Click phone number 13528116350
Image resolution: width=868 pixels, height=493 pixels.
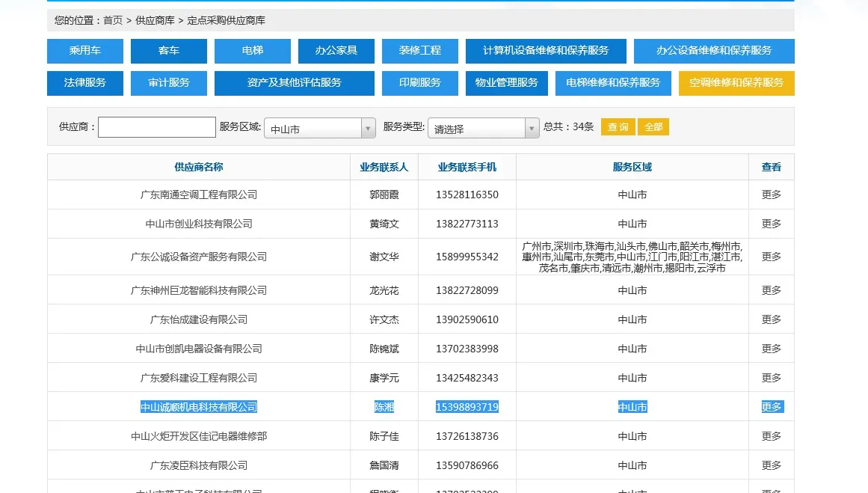(467, 195)
